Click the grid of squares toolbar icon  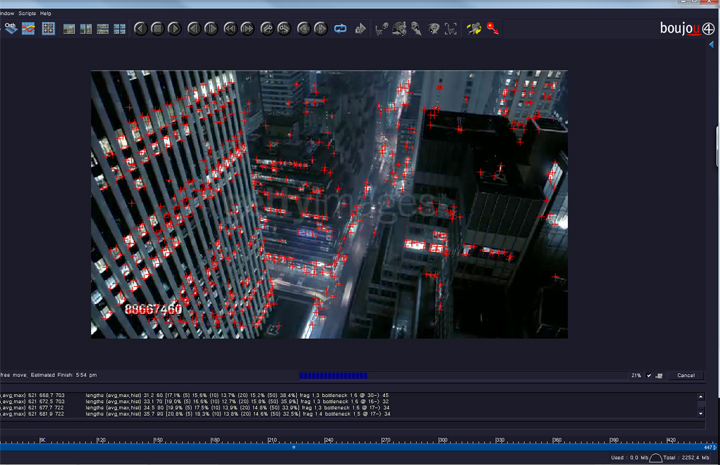point(48,28)
